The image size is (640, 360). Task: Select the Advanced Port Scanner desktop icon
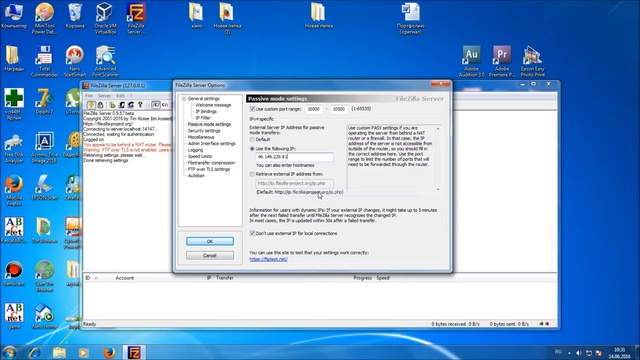click(x=105, y=61)
